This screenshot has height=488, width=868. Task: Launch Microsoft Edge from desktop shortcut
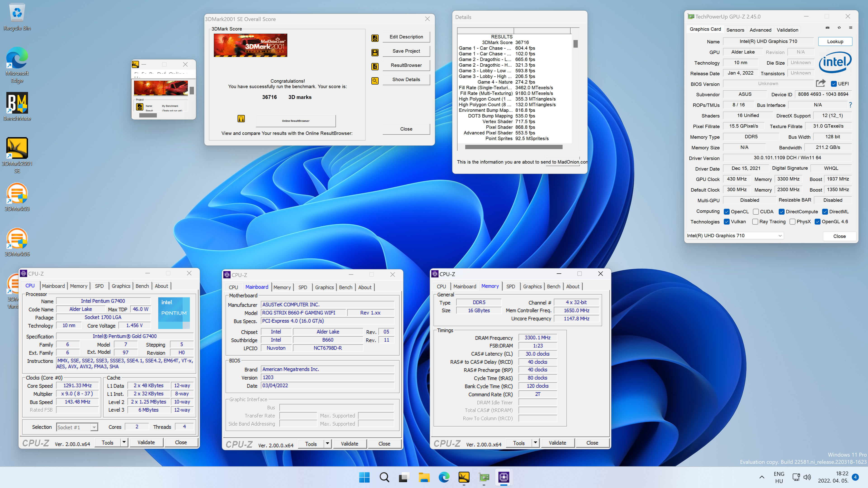tap(17, 65)
